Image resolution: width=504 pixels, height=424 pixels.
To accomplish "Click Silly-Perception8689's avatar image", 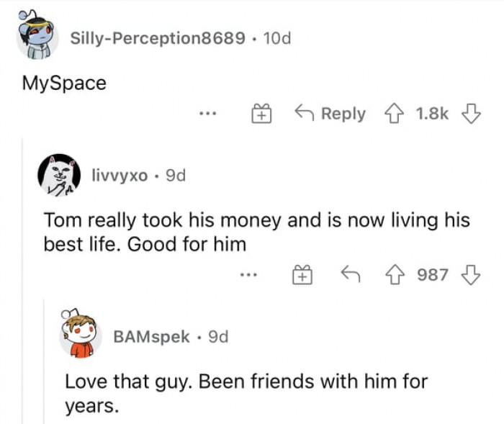I will pyautogui.click(x=37, y=37).
